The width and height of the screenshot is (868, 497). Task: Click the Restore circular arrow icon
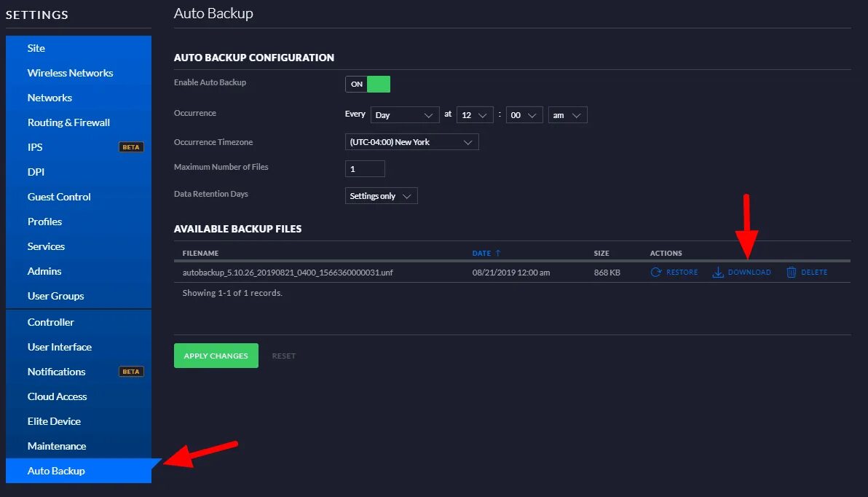656,272
